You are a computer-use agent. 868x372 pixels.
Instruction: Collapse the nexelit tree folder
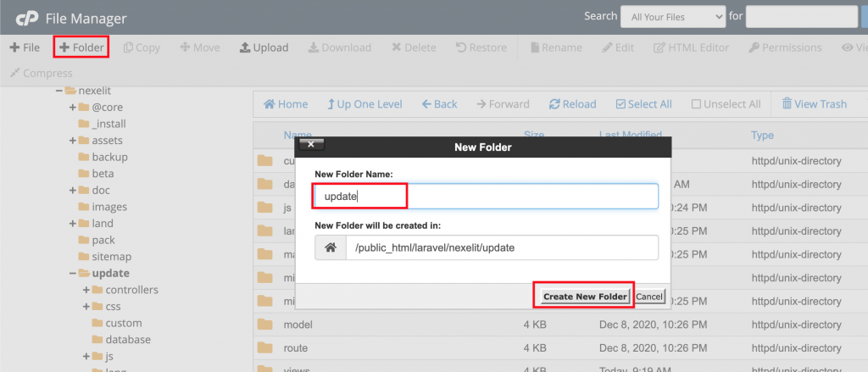tap(58, 90)
